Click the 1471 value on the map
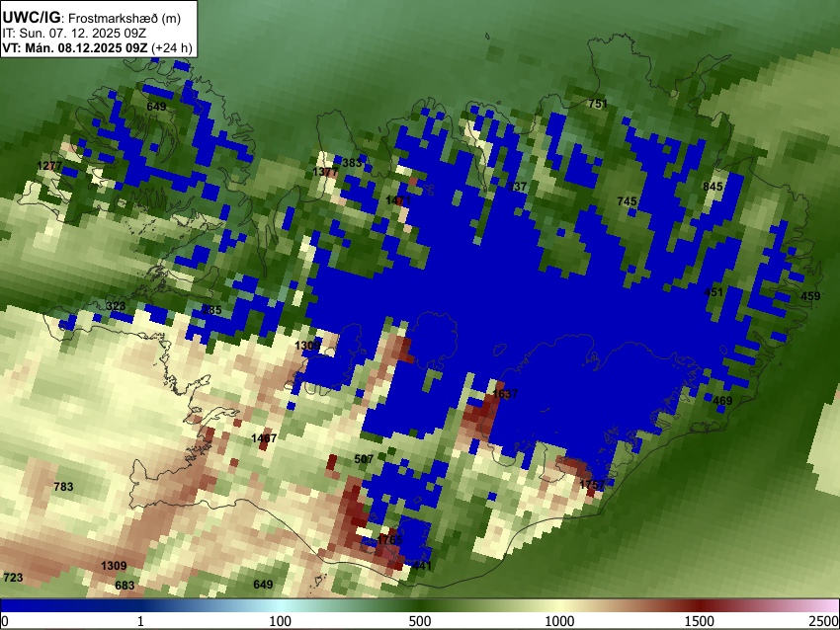840x630 pixels. (x=398, y=200)
